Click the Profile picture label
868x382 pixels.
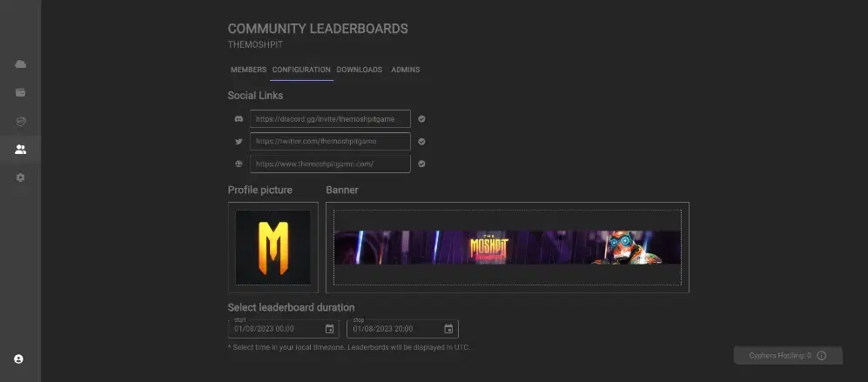click(260, 190)
